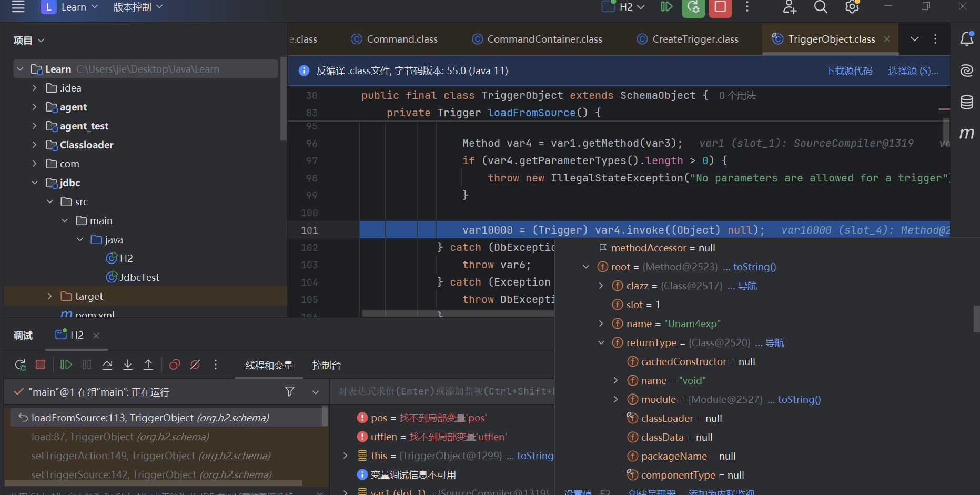Select the JdbcTest class in the tree
980x495 pixels.
tap(133, 277)
